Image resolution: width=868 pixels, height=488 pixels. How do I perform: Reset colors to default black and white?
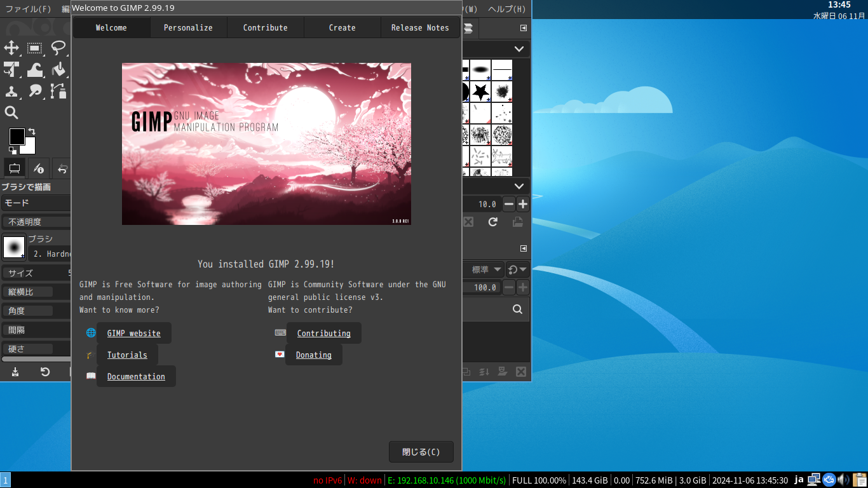pyautogui.click(x=13, y=151)
